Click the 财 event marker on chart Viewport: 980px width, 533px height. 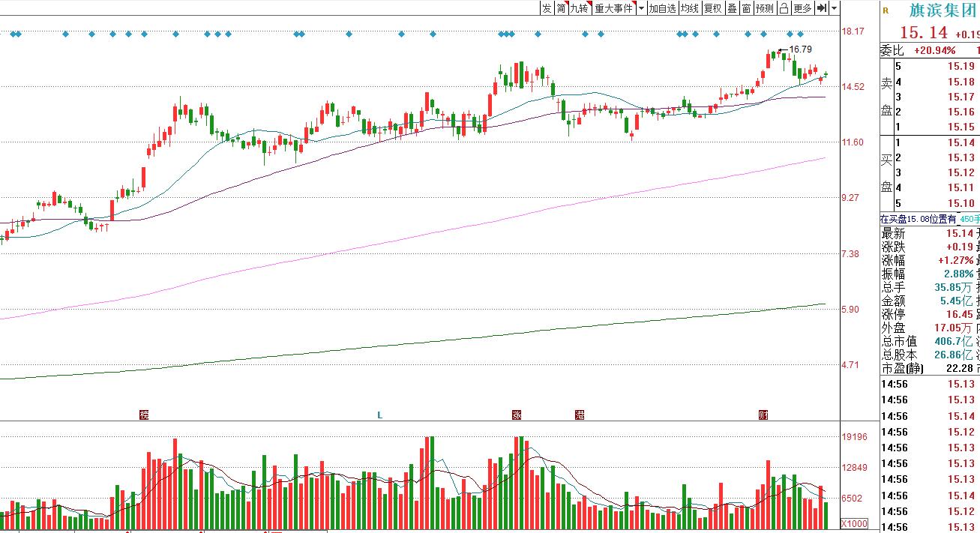click(763, 415)
